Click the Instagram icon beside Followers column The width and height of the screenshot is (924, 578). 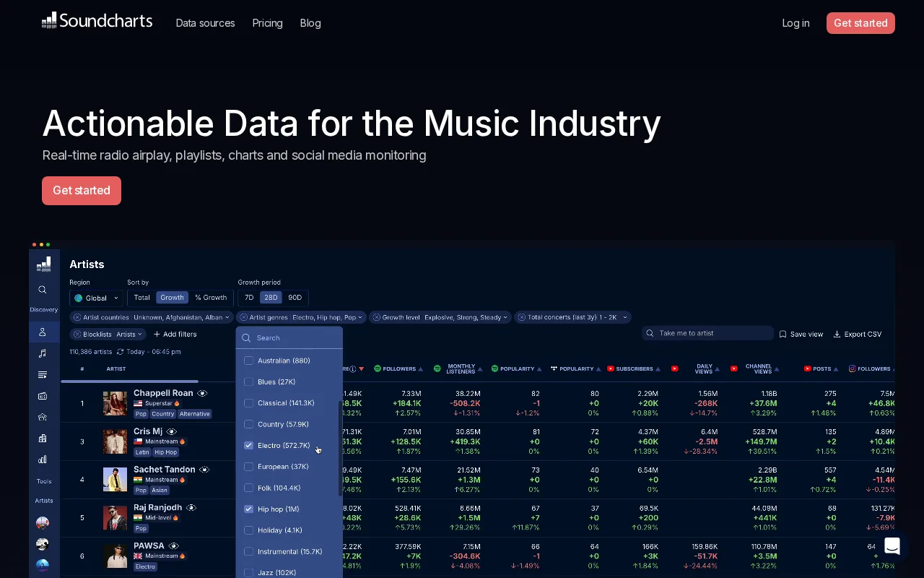853,368
